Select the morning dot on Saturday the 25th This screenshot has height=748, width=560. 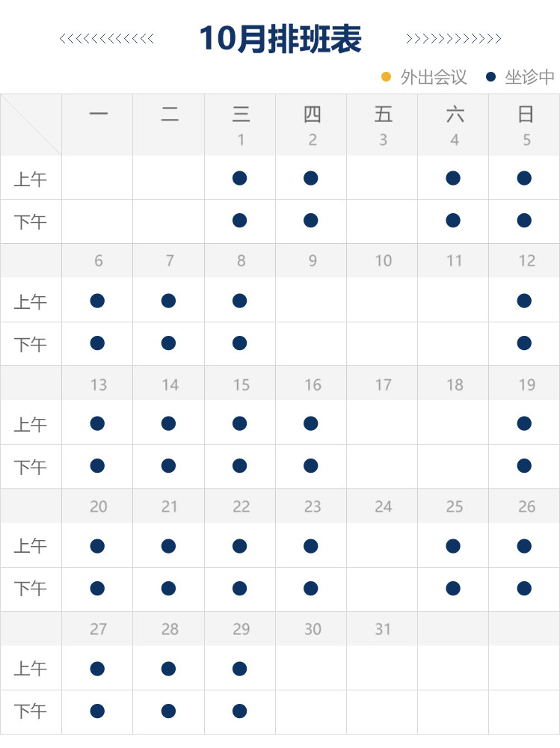(452, 546)
